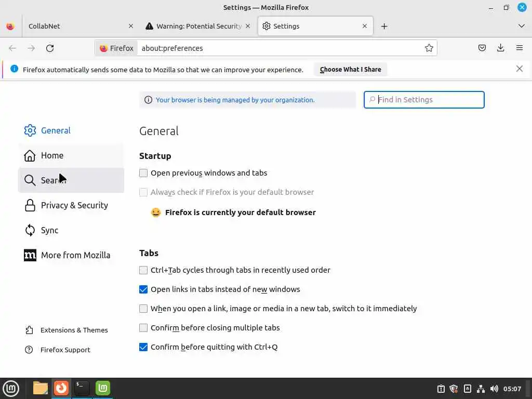
Task: Open the volume control tray icon
Action: point(494,389)
